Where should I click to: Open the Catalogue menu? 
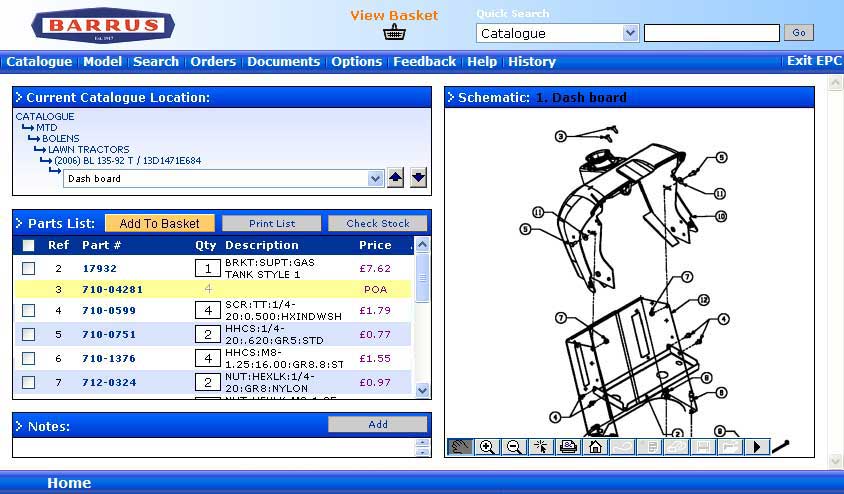click(x=39, y=61)
